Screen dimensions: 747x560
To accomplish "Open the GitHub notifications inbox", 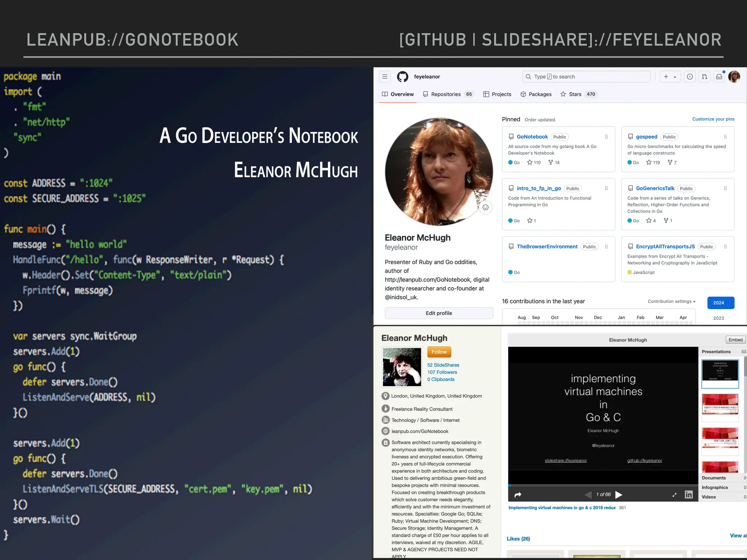I will pos(719,77).
